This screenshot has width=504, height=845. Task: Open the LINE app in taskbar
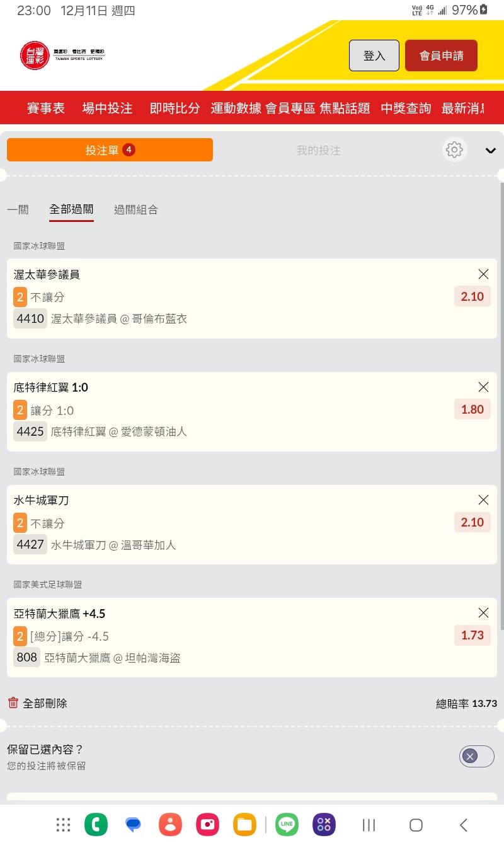pos(287,824)
